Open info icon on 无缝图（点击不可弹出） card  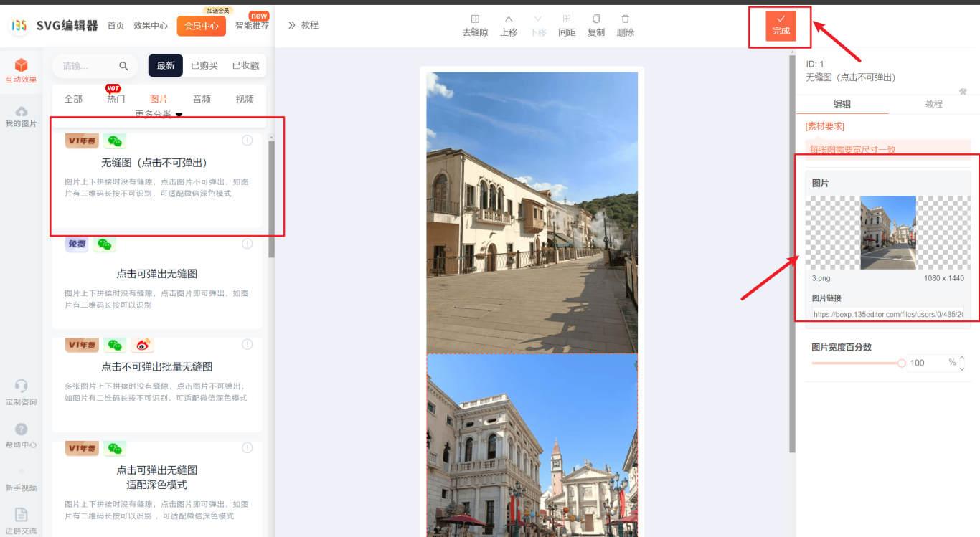tap(248, 141)
